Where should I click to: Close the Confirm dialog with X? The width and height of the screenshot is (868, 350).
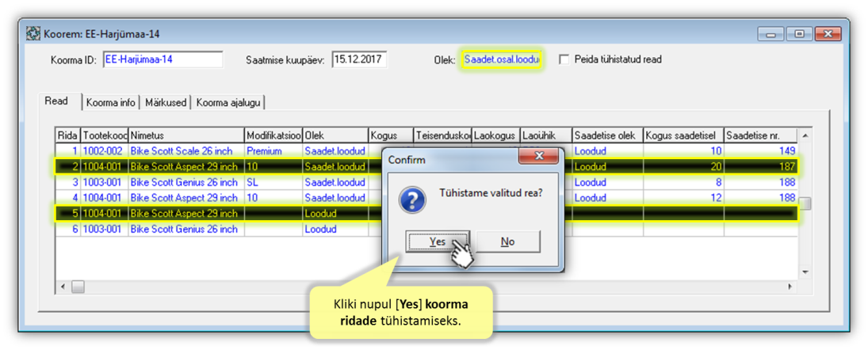coord(537,158)
